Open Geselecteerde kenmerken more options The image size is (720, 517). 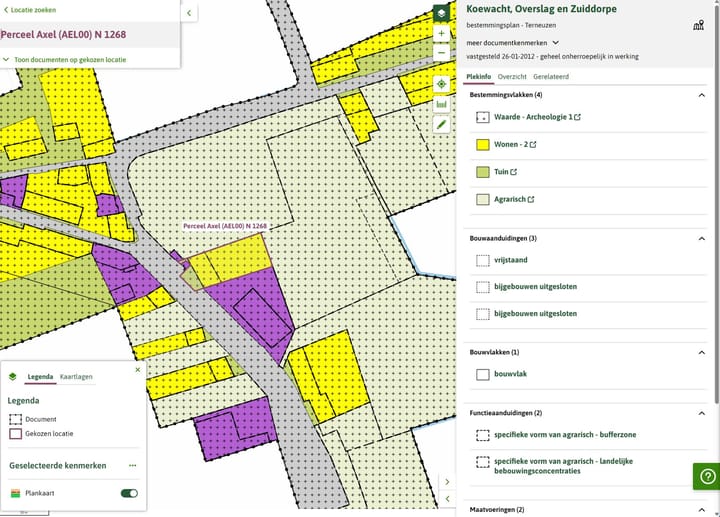(132, 466)
